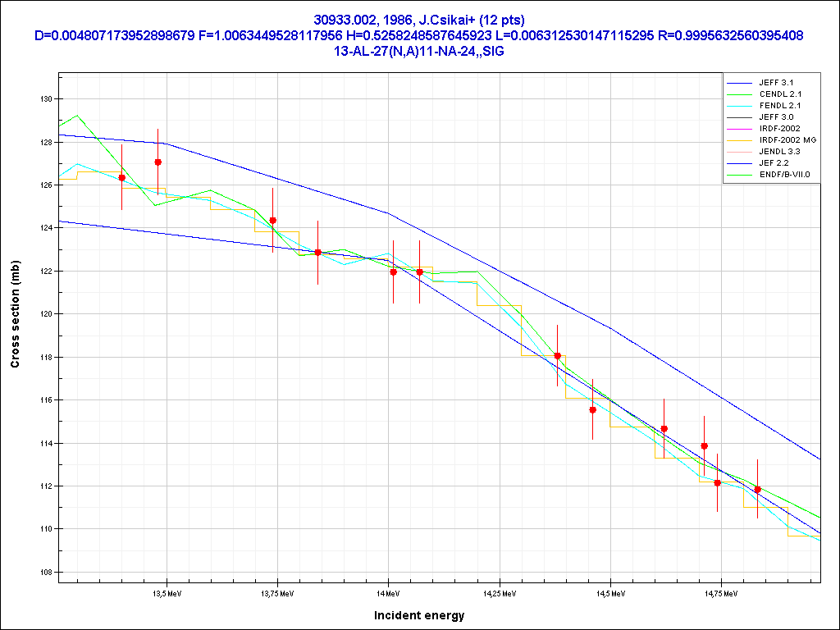
Task: Click the FENDL 2.1 legend label
Action: click(778, 106)
